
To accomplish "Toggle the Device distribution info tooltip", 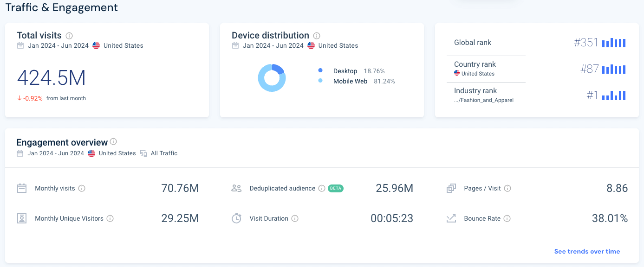I will (317, 35).
